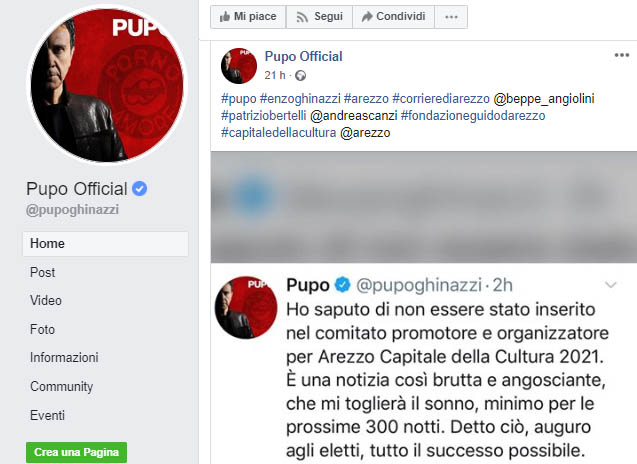Select the Home tab in sidebar
This screenshot has width=637, height=464.
(105, 244)
